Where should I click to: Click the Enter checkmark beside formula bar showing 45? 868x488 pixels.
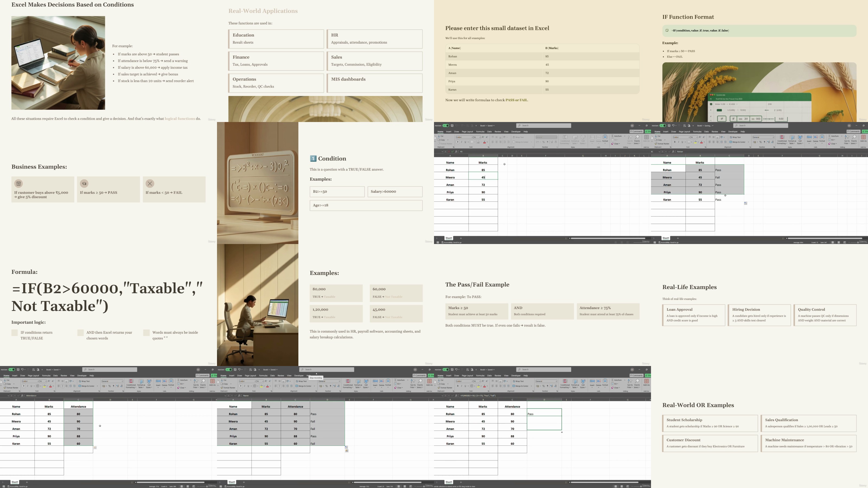tap(452, 152)
